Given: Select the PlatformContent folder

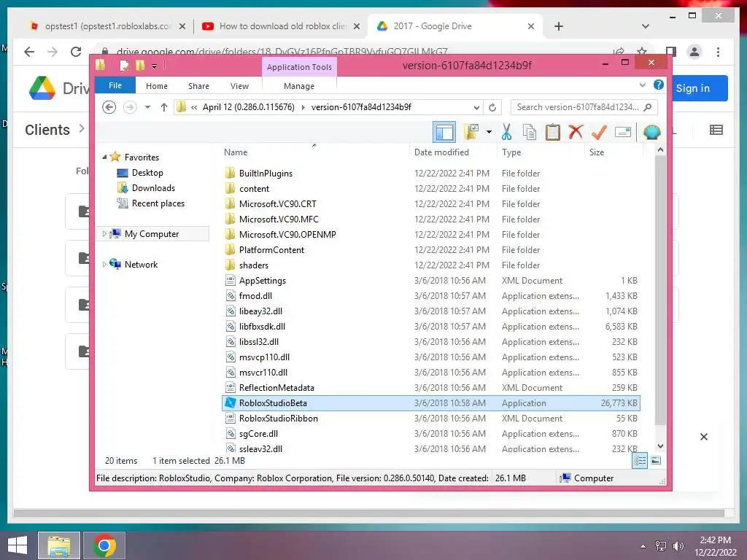Looking at the screenshot, I should pos(271,249).
